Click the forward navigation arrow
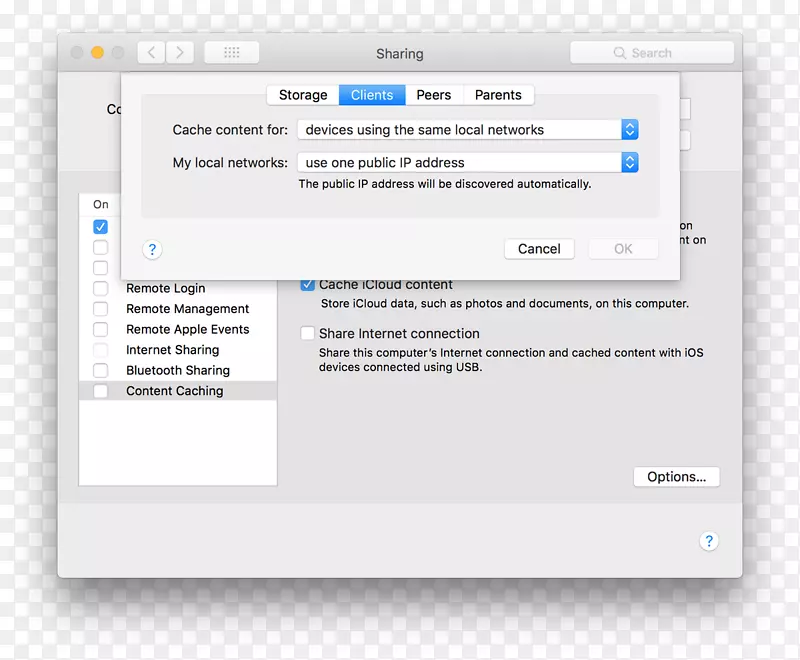The image size is (800, 660). [180, 53]
